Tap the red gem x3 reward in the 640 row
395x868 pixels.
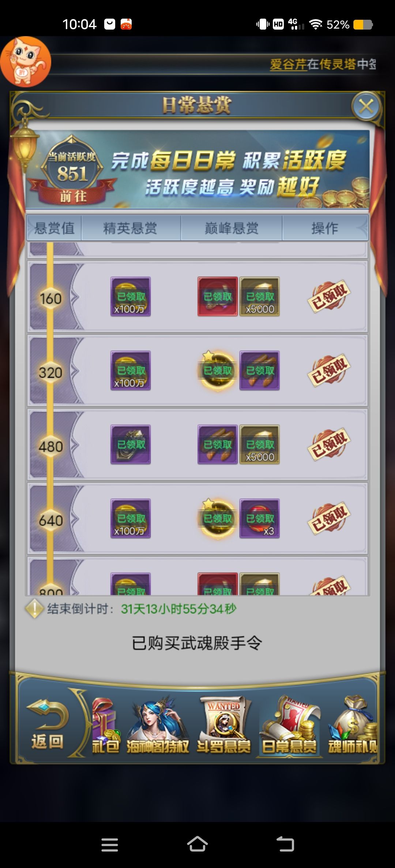click(x=260, y=518)
